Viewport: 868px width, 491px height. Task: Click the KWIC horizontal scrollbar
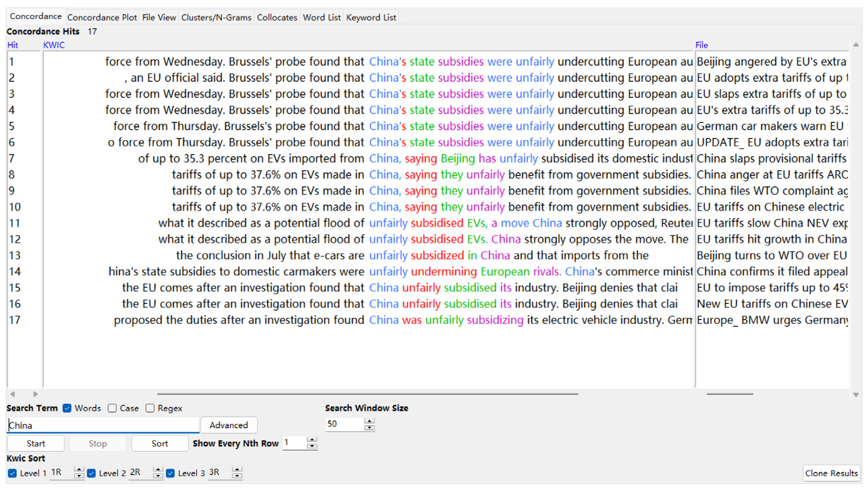click(x=367, y=394)
